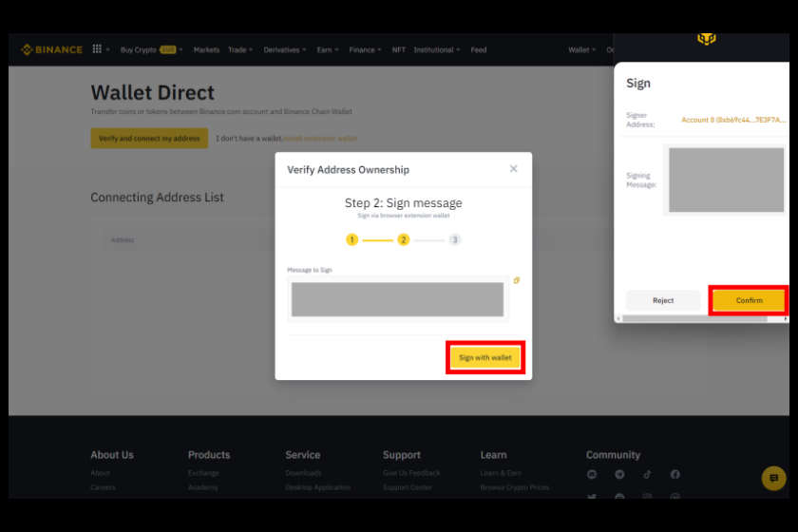Open the Feed menu item

pos(479,50)
